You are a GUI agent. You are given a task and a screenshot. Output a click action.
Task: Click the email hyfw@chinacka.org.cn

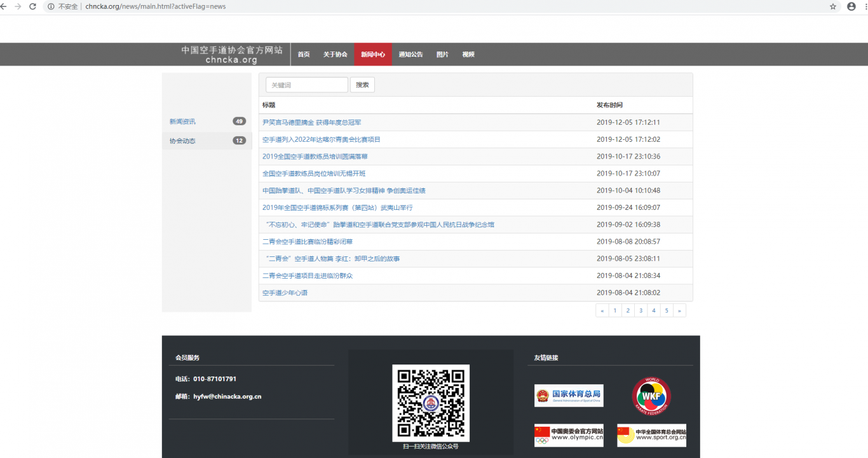point(227,396)
